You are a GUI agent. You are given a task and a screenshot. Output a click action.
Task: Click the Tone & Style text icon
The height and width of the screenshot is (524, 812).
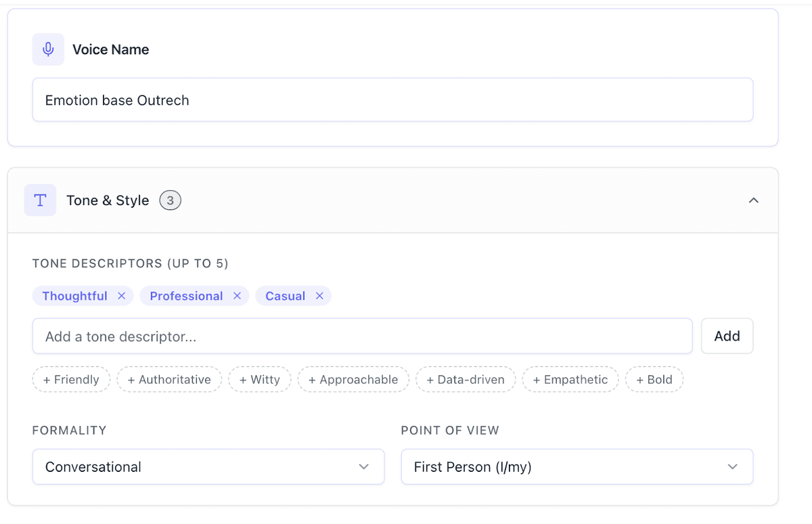point(40,200)
